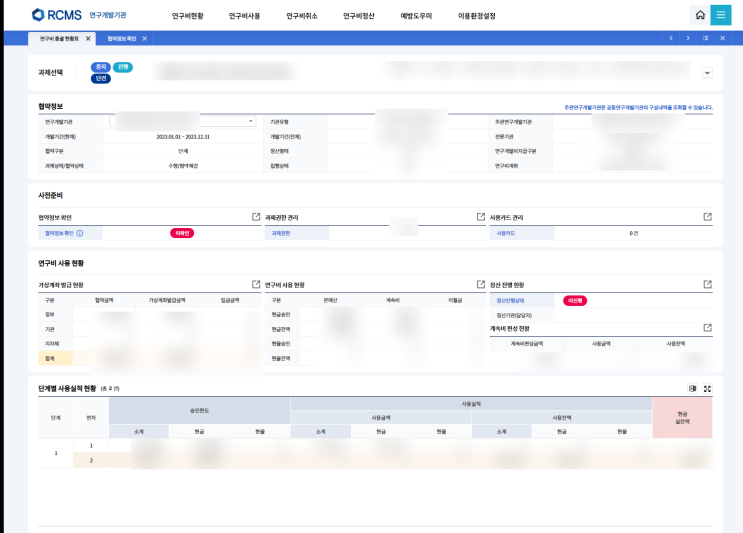Open the hamburger menu button
743x533 pixels.
click(x=721, y=15)
